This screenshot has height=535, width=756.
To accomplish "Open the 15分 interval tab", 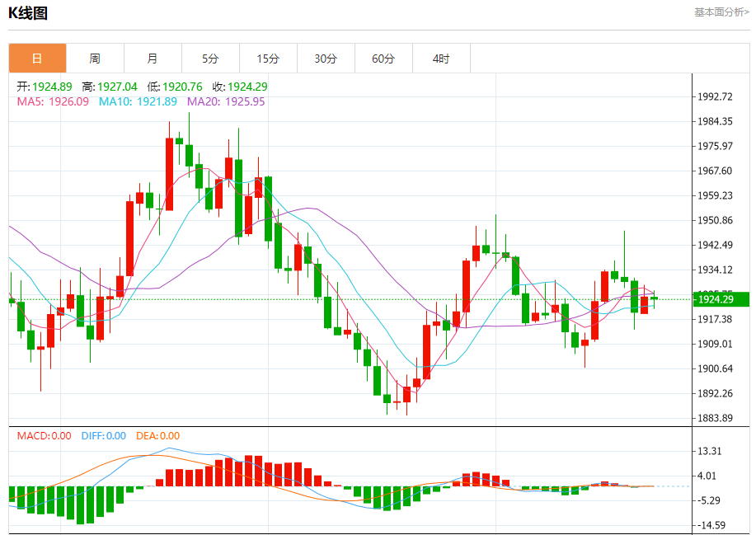I will pyautogui.click(x=268, y=59).
